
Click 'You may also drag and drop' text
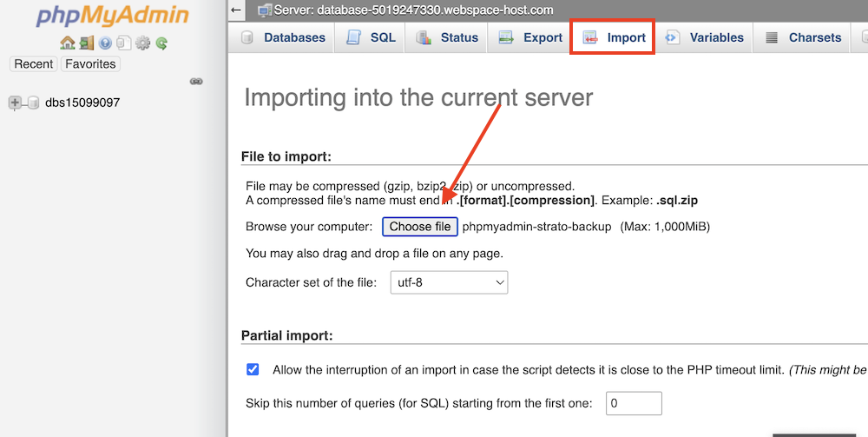click(374, 254)
